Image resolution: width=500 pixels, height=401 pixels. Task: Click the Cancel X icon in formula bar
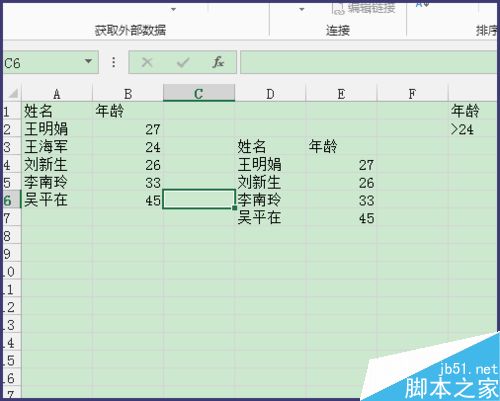coord(147,62)
